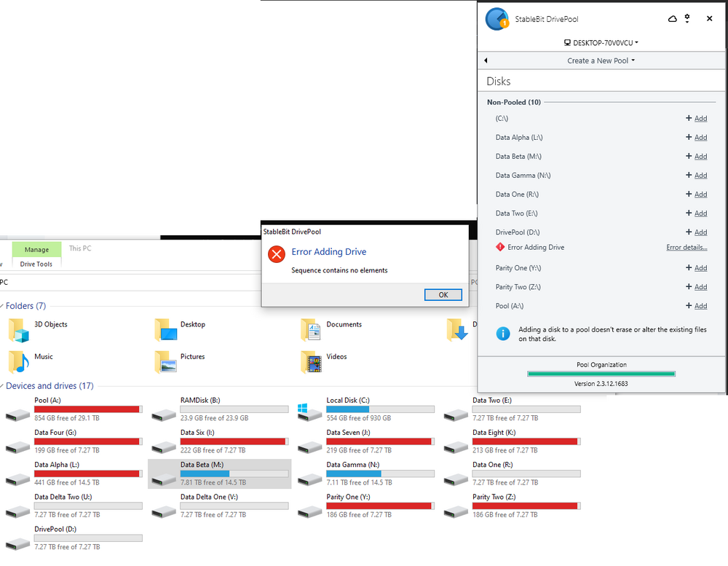This screenshot has height=566, width=728.
Task: Click the red error icon in the dialog
Action: 277,254
